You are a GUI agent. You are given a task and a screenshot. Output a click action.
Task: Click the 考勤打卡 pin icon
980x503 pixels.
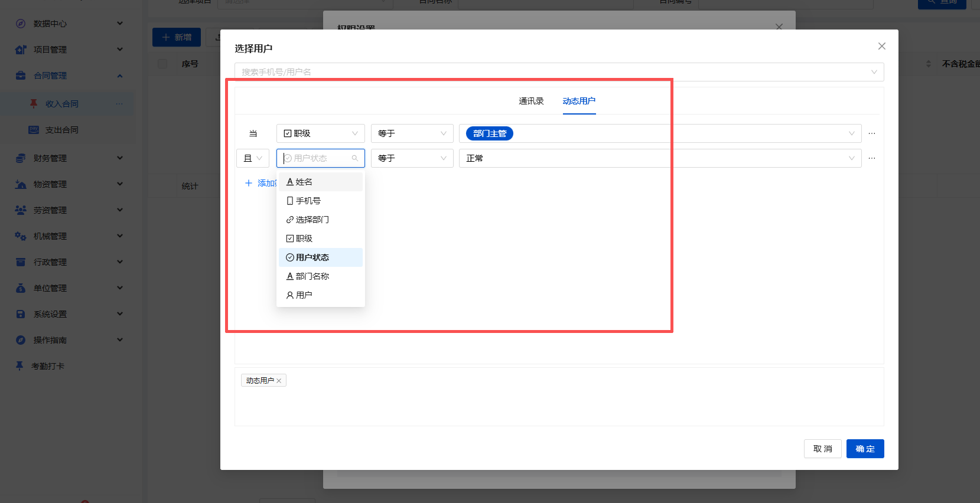[x=19, y=366]
